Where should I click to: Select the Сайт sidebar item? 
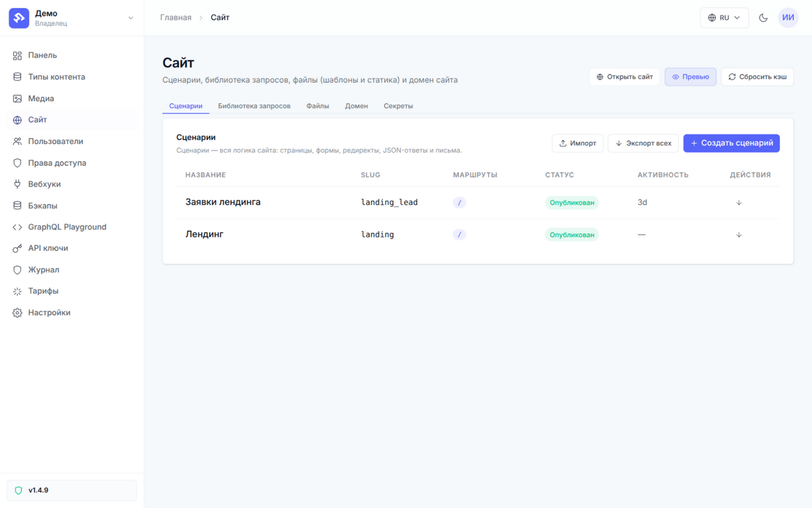click(72, 120)
